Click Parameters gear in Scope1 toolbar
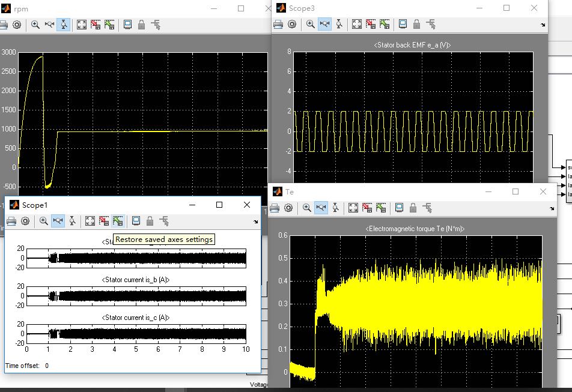The height and width of the screenshot is (392, 572). [25, 220]
